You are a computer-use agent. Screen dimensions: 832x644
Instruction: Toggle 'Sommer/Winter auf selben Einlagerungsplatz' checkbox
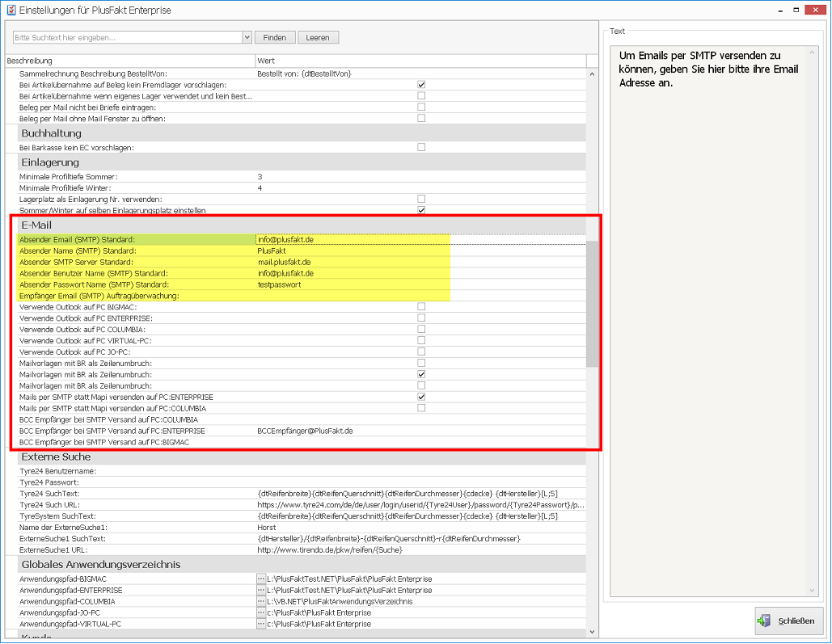pos(421,210)
